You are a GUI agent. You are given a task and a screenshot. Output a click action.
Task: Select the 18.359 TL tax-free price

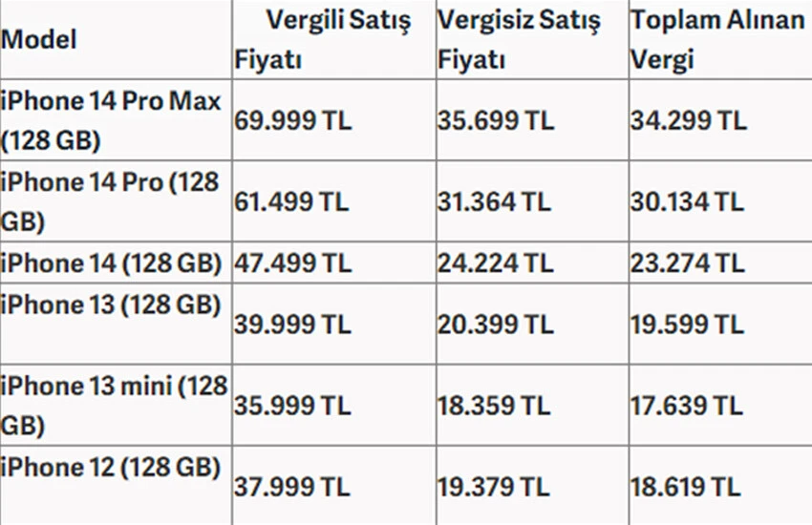pos(495,406)
